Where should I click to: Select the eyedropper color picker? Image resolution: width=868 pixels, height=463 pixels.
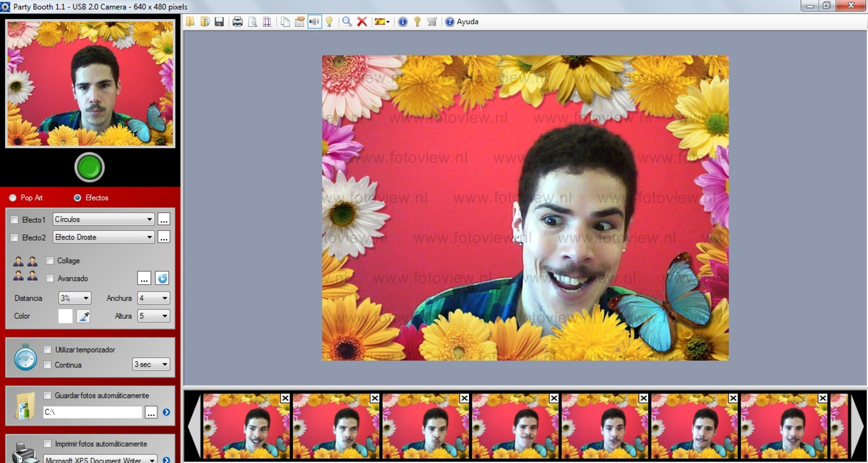(83, 316)
